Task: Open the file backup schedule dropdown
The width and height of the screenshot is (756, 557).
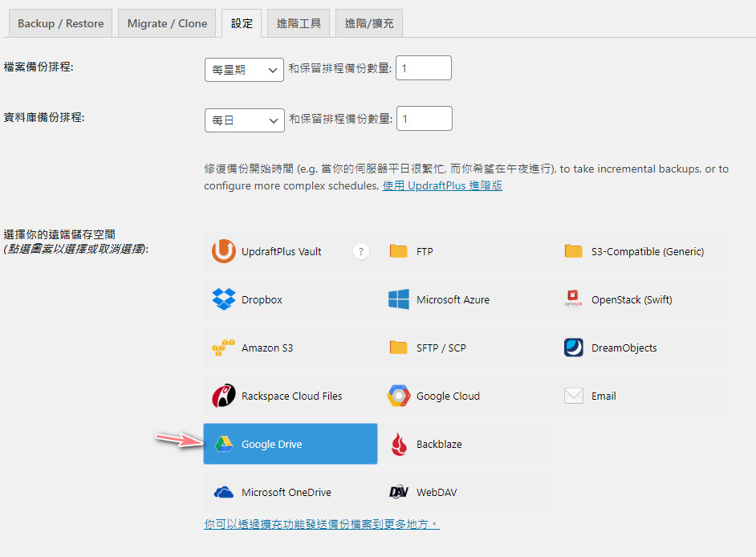Action: coord(244,70)
